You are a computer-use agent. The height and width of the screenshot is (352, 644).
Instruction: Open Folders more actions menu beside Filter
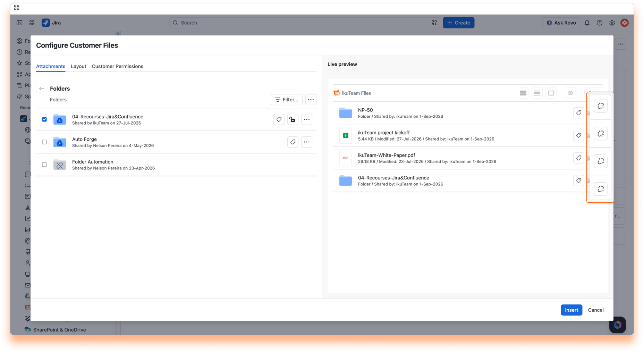coord(311,100)
